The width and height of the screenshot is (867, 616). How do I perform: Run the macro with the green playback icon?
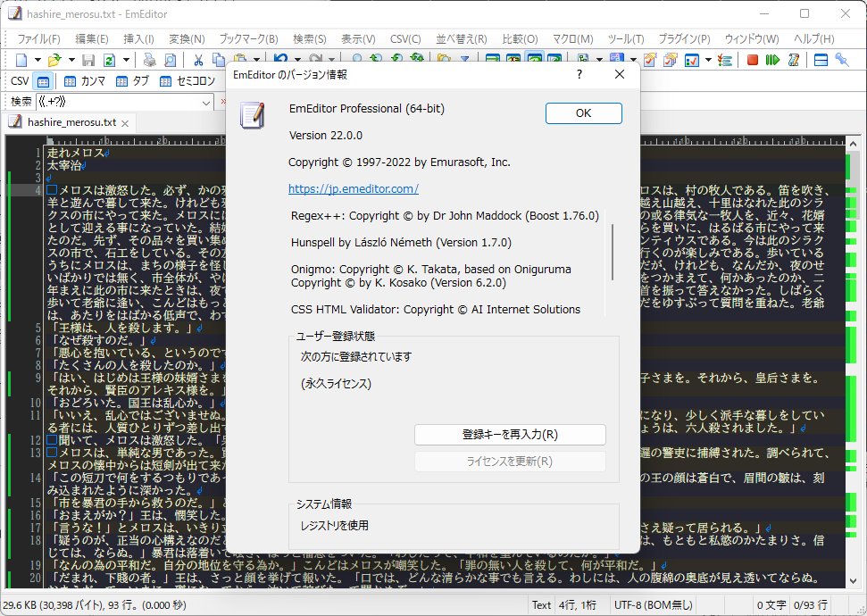click(x=772, y=59)
